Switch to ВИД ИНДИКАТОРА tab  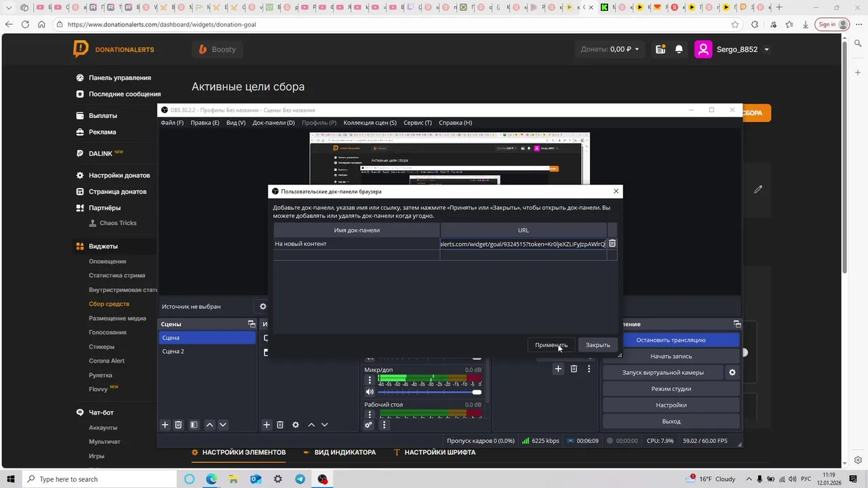click(x=339, y=452)
